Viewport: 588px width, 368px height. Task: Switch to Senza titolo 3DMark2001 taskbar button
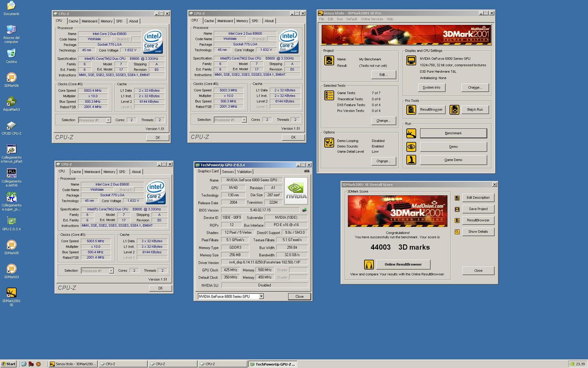pyautogui.click(x=73, y=364)
